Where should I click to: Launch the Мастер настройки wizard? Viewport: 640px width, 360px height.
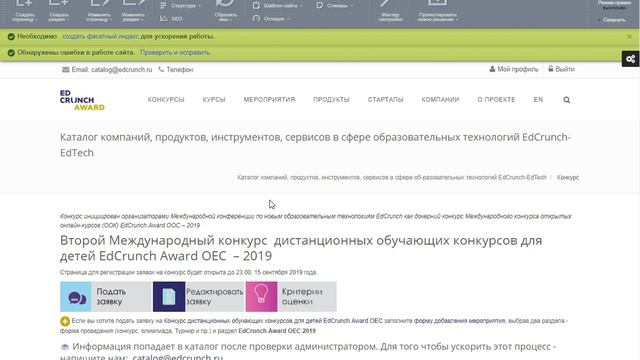tap(390, 11)
